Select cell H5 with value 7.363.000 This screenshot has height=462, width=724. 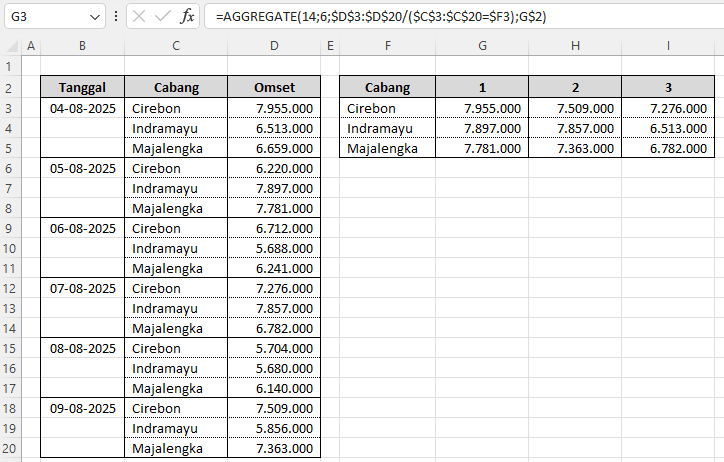(x=575, y=148)
